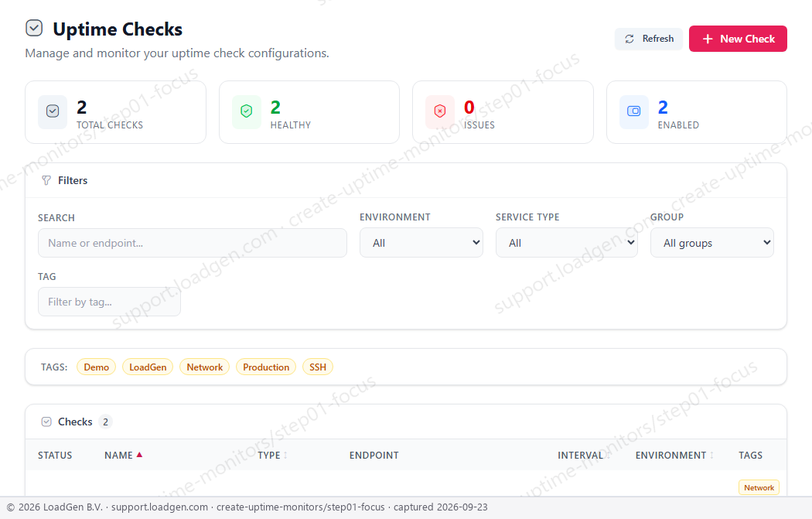Screen dimensions: 812x519
Task: Filter by the Demo tag
Action: coord(97,367)
